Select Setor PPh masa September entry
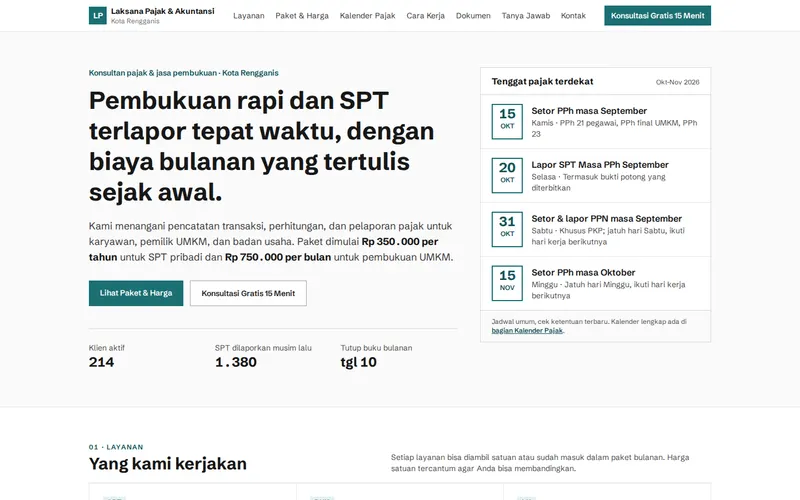This screenshot has width=800, height=500. [595, 122]
